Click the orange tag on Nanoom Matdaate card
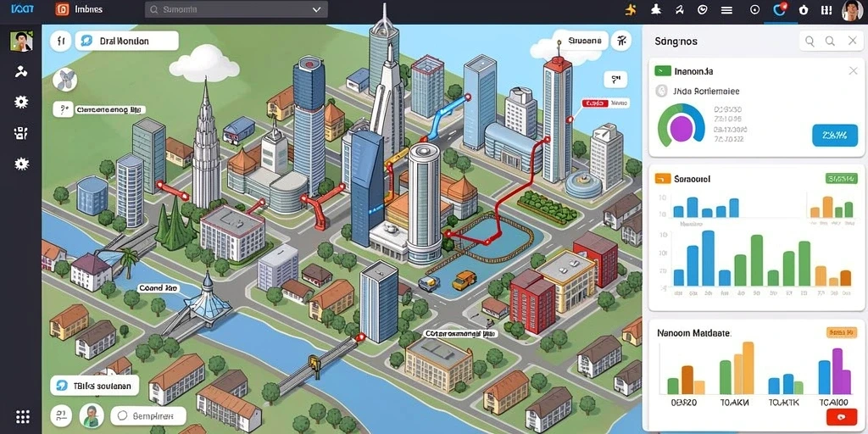The image size is (868, 434). (842, 332)
